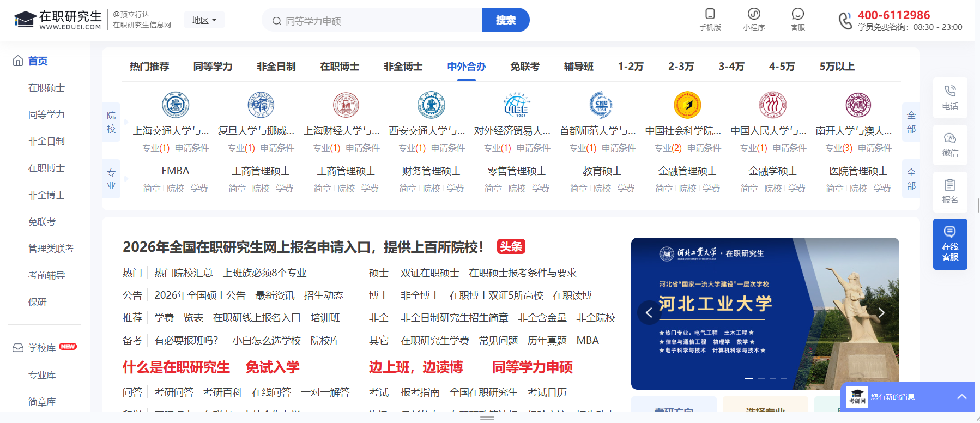Open the 在线客服 blue chat button
Viewport: 980px width, 423px height.
(x=950, y=244)
